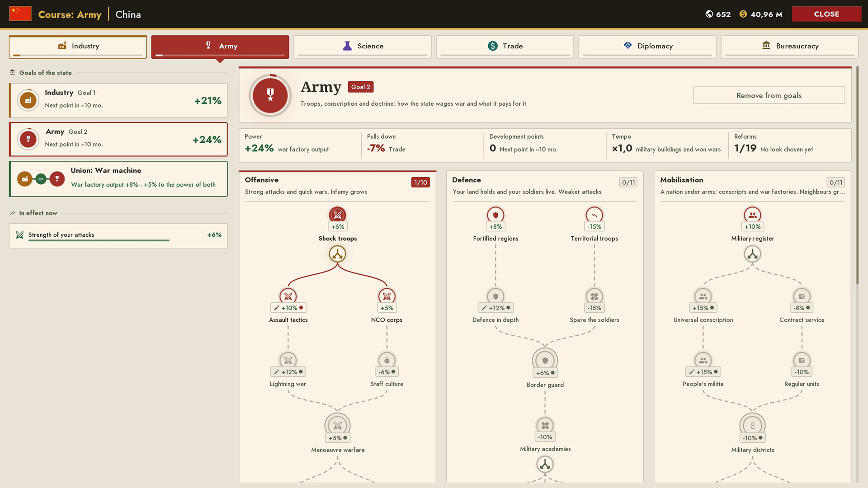Select the Army tab
Screen dimensions: 868x488
(220, 47)
